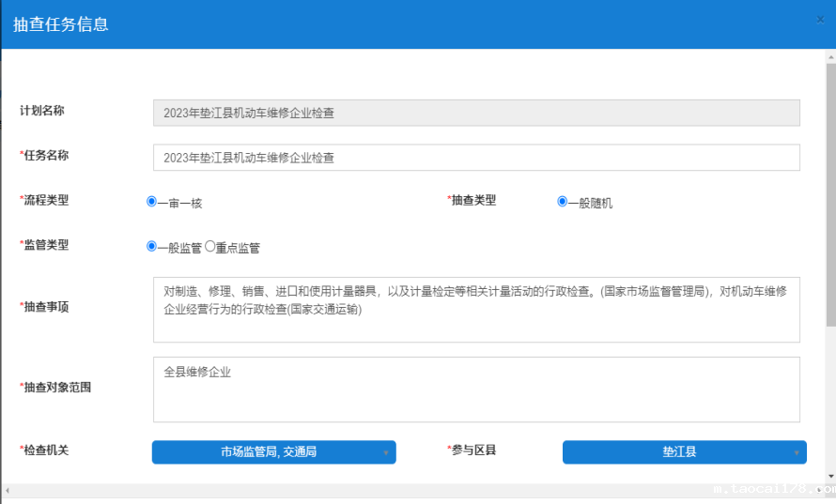The width and height of the screenshot is (836, 504).
Task: Select the 一审一核 process type radio
Action: (x=151, y=201)
